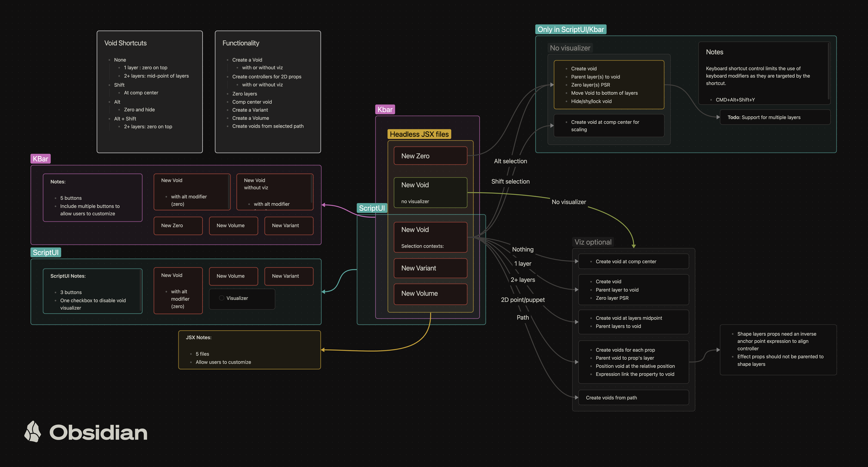Select the Shape layers props note card
This screenshot has width=868, height=467.
[x=778, y=350]
